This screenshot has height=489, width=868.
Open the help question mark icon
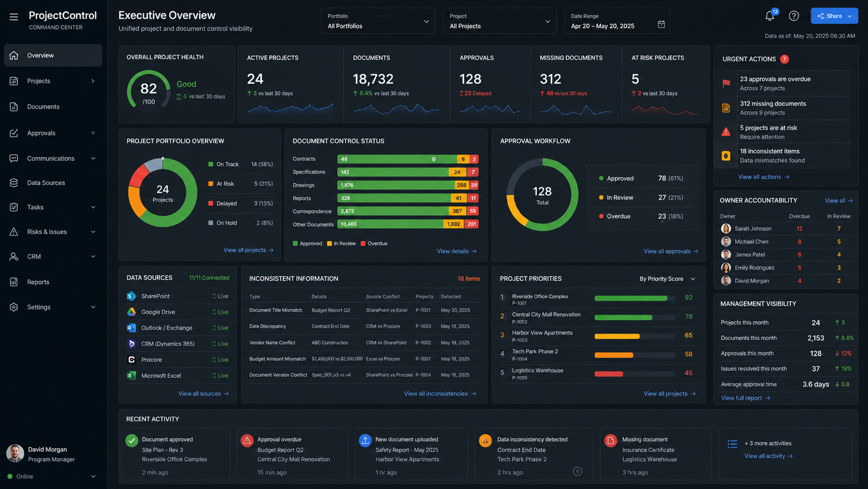794,16
